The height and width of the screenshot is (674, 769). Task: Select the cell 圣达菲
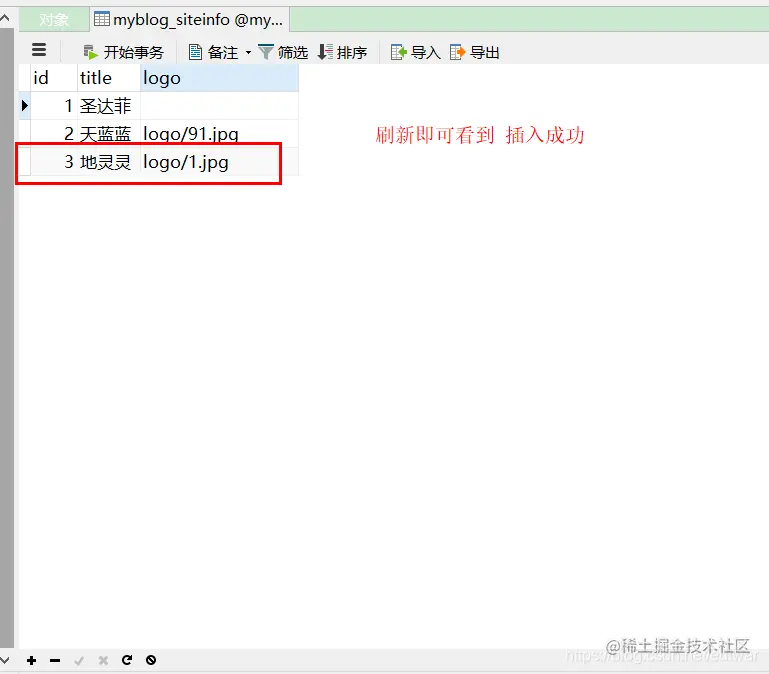coord(109,106)
